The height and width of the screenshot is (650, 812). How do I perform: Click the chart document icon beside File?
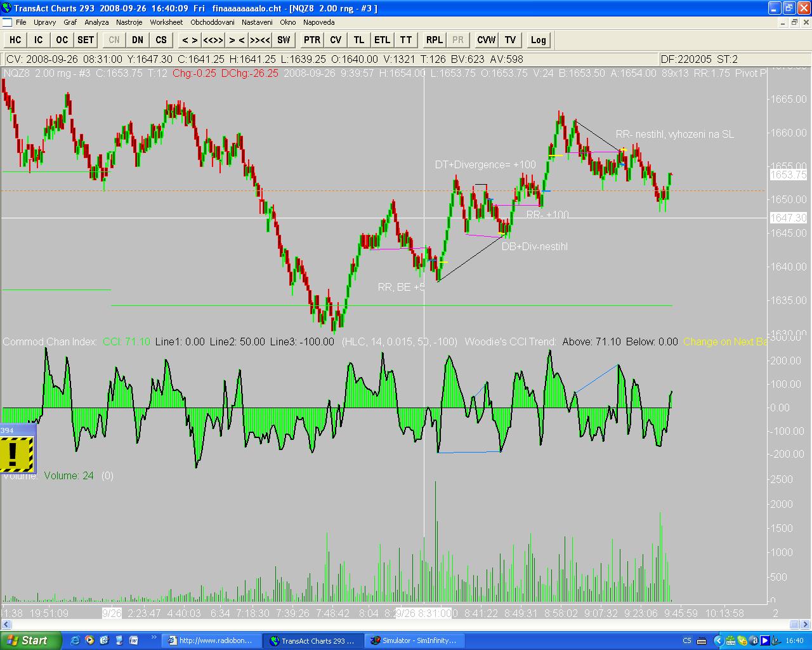[x=7, y=22]
